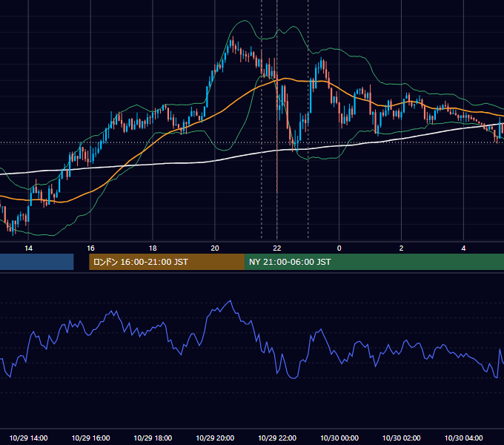The image size is (504, 445).
Task: Click the 10/30 02:00 date label
Action: tap(401, 438)
